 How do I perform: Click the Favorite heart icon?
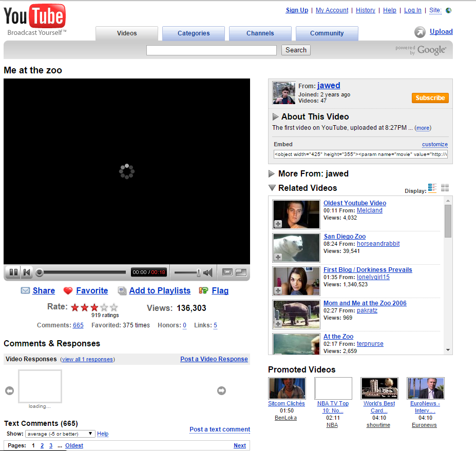click(68, 291)
